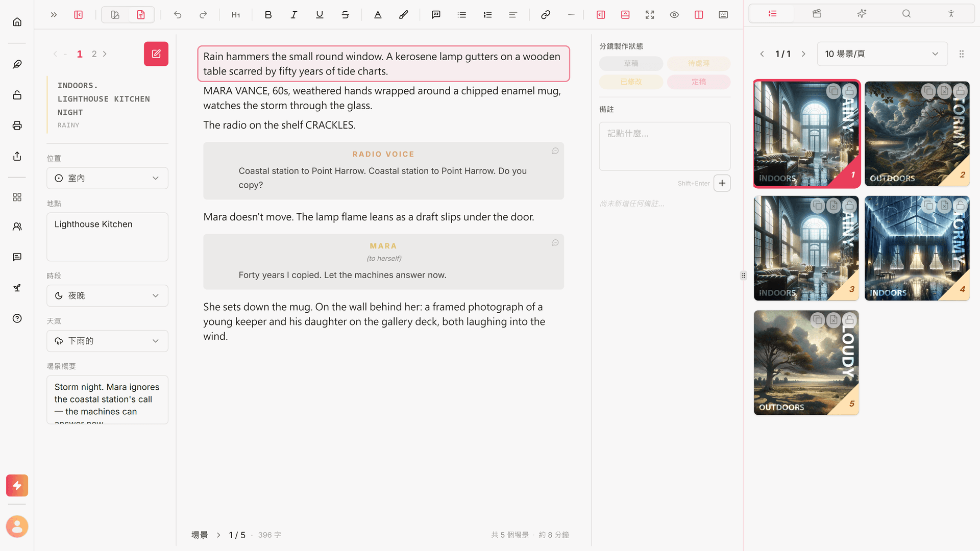Screen dimensions: 980x551
Task: Set status to 定稿
Action: [x=698, y=82]
